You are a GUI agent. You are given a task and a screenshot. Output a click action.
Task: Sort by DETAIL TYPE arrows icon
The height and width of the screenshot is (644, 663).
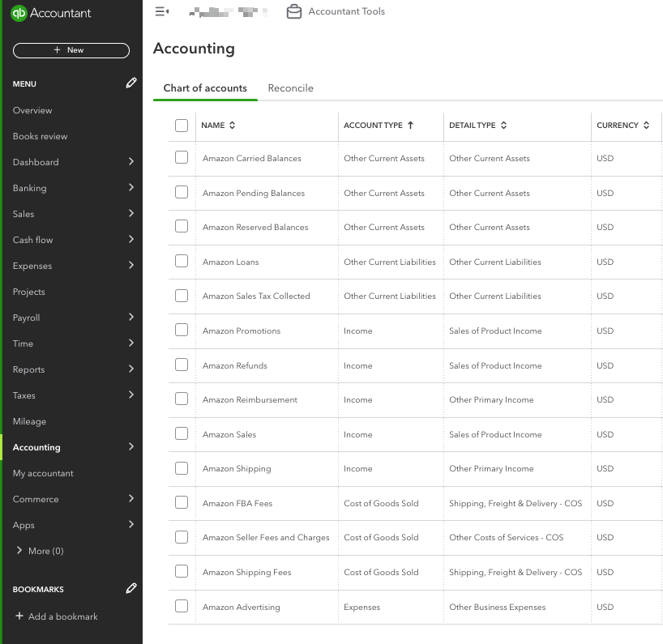pos(503,125)
